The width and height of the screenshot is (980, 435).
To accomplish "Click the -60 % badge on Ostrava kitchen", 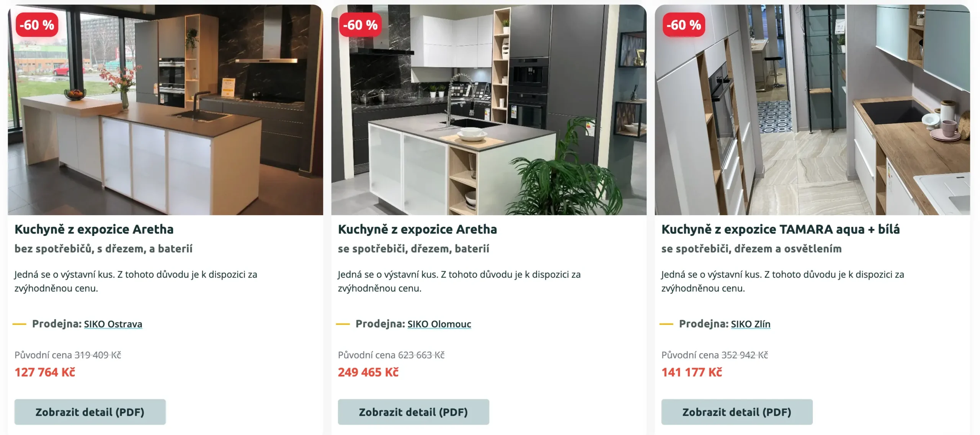I will (37, 25).
